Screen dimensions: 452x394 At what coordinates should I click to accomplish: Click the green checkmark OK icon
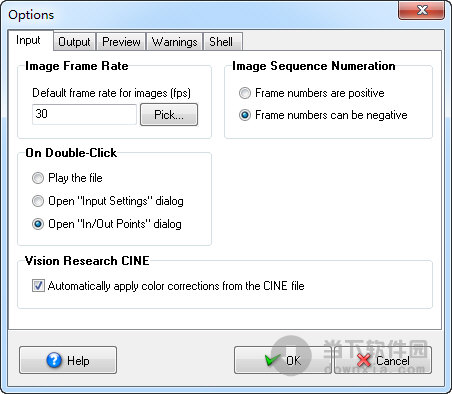click(x=272, y=359)
